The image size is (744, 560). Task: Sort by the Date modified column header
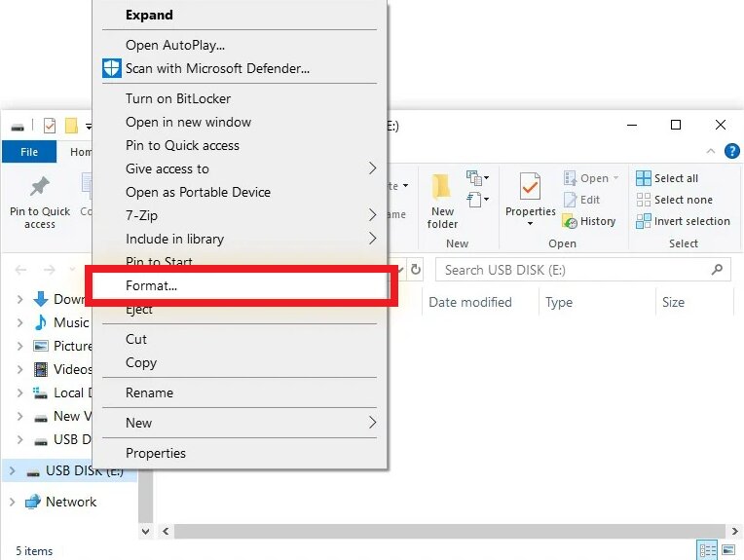[x=470, y=302]
